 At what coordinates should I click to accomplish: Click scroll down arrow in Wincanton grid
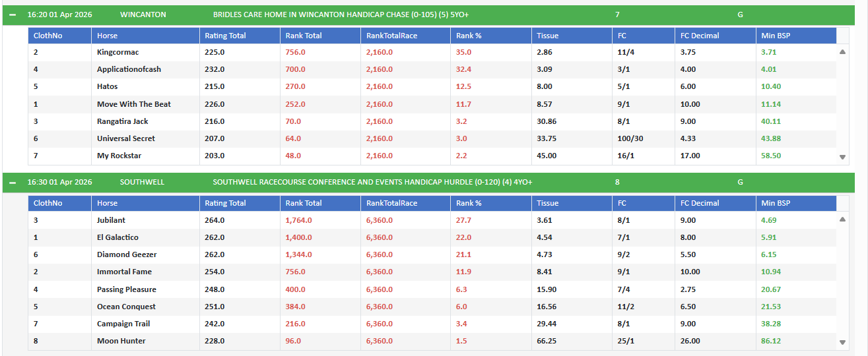842,157
